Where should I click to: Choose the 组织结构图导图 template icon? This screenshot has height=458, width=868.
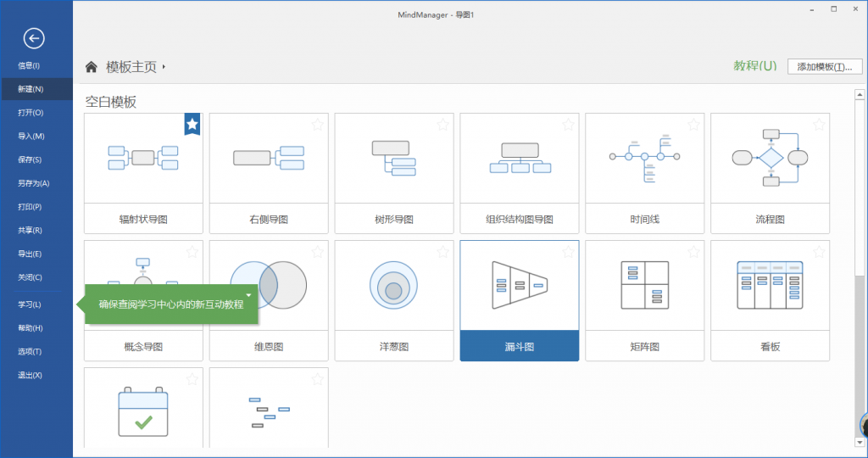pyautogui.click(x=520, y=158)
